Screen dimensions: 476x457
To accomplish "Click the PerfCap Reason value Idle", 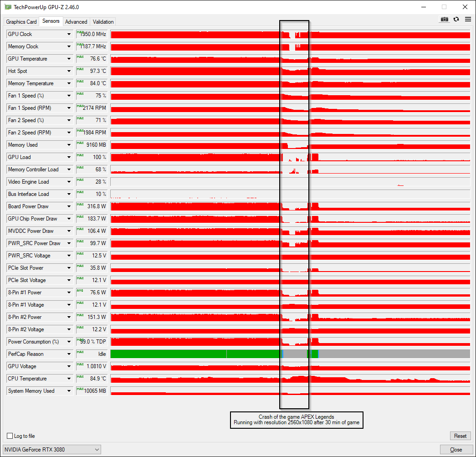I will pyautogui.click(x=92, y=354).
